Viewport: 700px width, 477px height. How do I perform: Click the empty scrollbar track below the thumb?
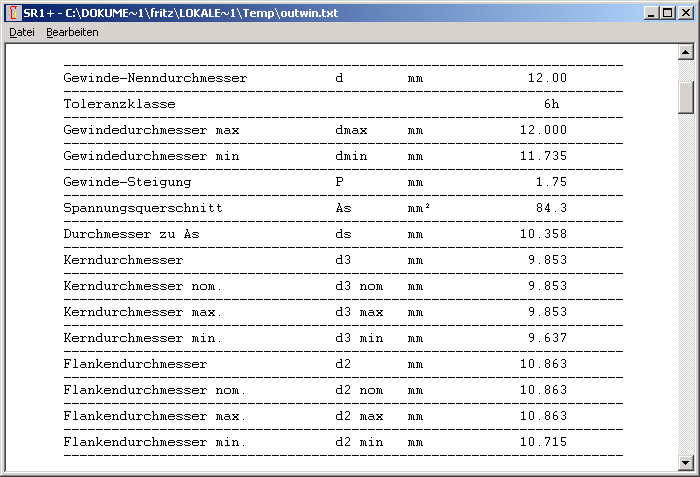pyautogui.click(x=686, y=300)
